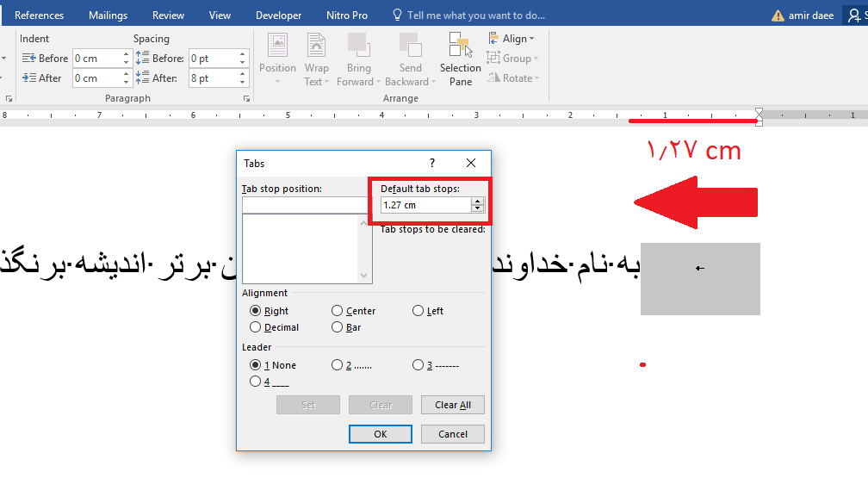Screen dimensions: 868x478
Task: Click OK in the Tabs dialog
Action: 381,434
